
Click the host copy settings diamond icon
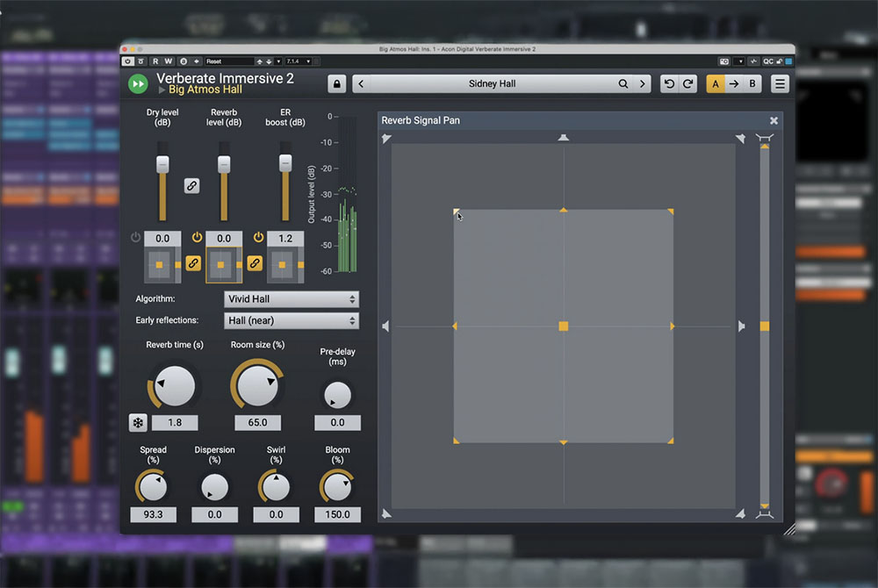197,61
